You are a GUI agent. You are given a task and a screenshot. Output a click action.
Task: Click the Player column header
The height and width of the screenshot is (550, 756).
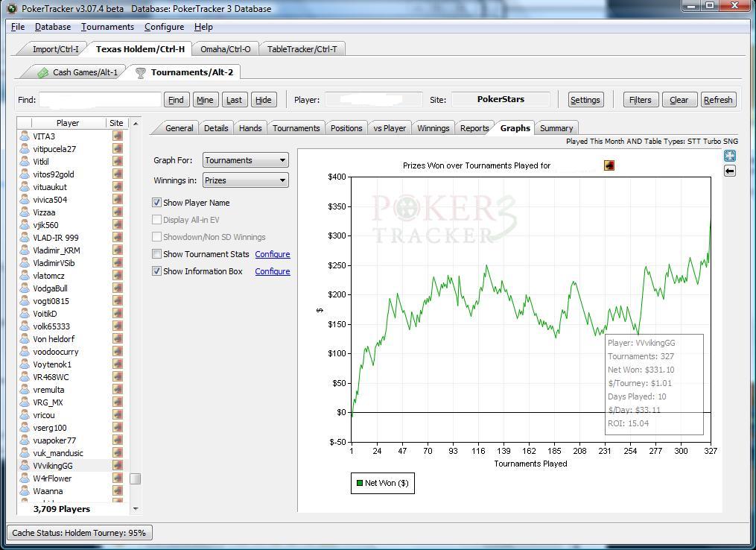click(x=68, y=123)
